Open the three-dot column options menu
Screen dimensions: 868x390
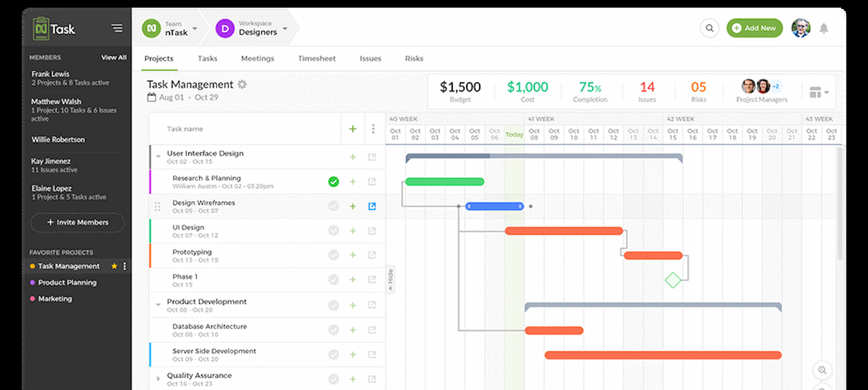tap(373, 129)
